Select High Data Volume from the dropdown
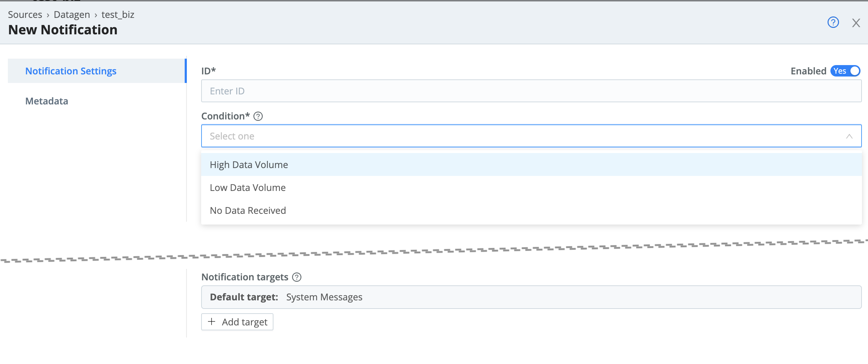868x364 pixels. tap(249, 164)
